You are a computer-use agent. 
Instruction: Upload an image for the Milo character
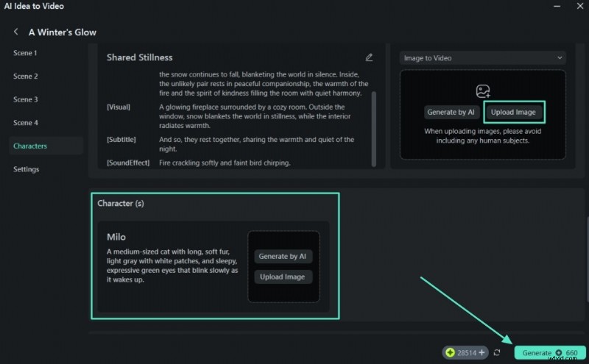click(283, 277)
